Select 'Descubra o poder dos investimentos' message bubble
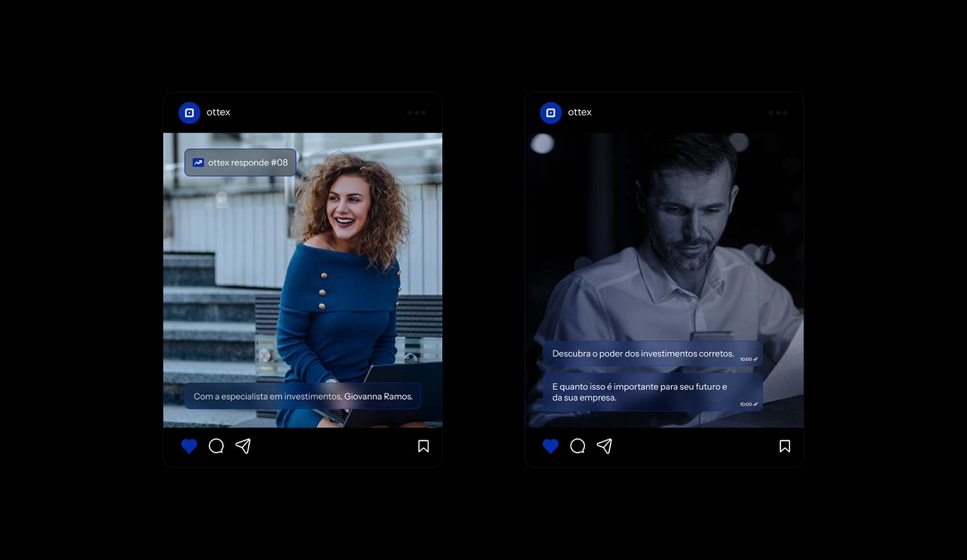This screenshot has height=560, width=967. pyautogui.click(x=652, y=354)
